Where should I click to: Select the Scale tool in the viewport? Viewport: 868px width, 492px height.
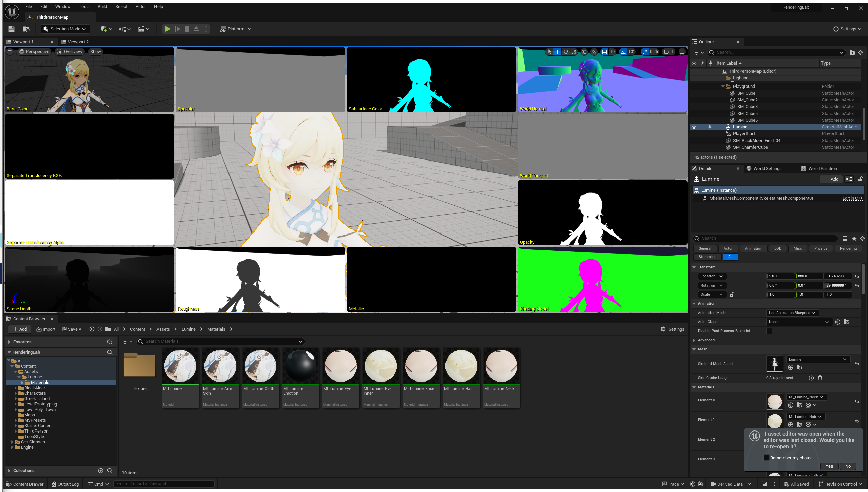574,52
